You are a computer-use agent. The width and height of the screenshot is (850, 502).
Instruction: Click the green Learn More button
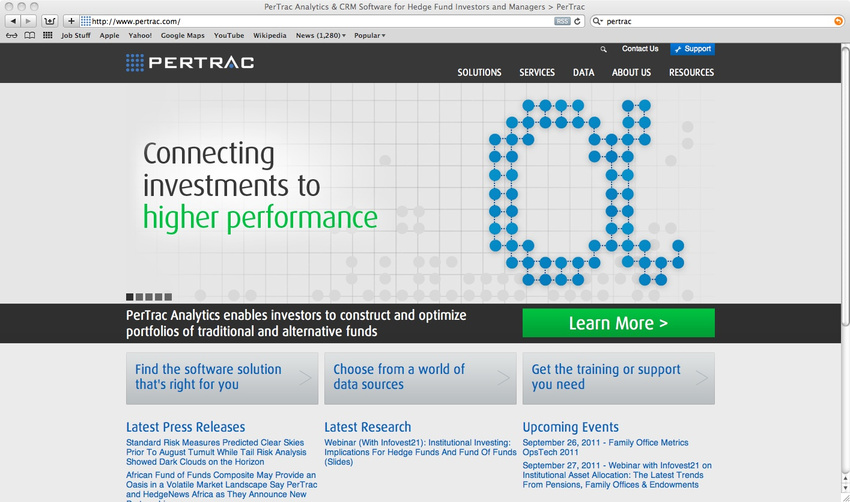[618, 323]
